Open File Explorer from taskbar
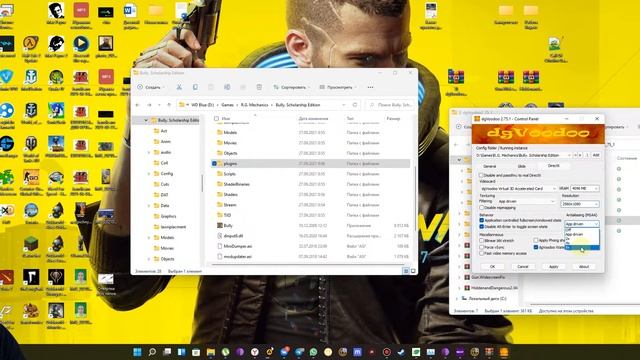Viewport: 640px width, 360px height. (x=211, y=352)
